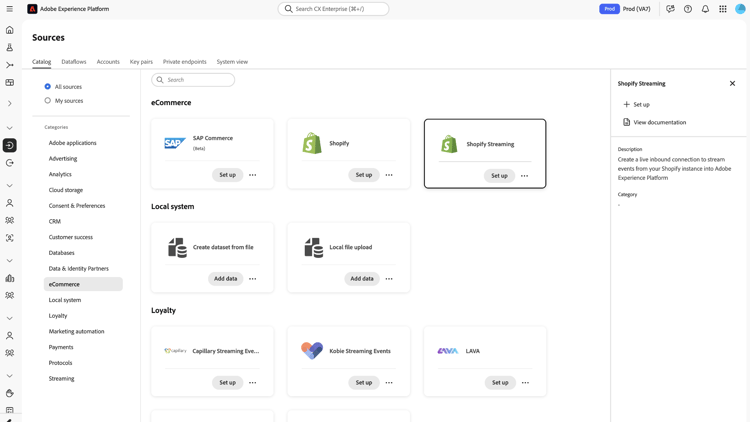Set up the SAP Commerce source
750x422 pixels.
(x=228, y=175)
